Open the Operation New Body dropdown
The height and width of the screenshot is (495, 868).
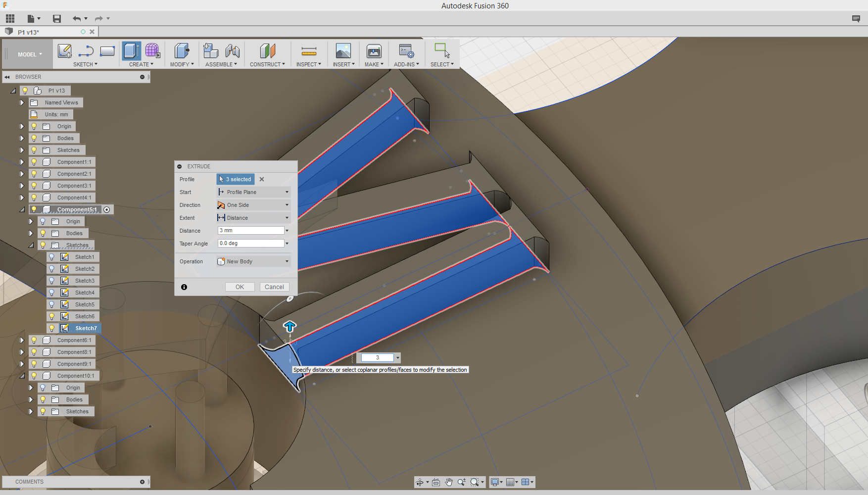tap(253, 261)
